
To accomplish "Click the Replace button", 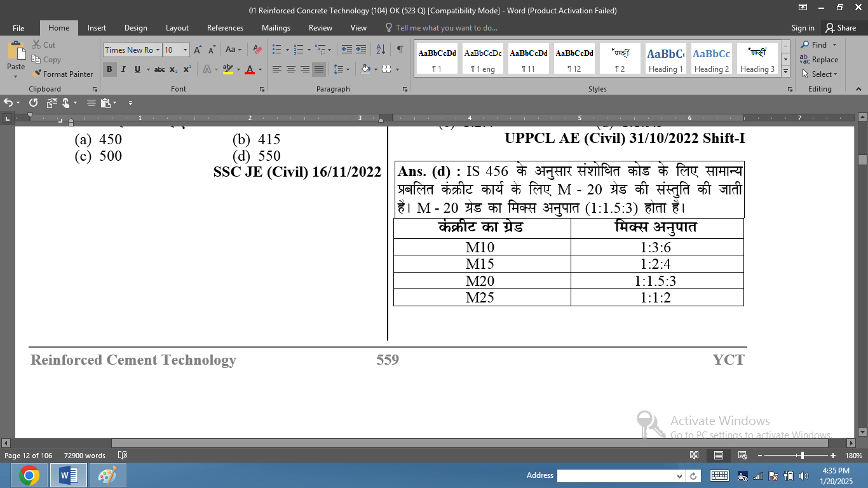I will [819, 60].
